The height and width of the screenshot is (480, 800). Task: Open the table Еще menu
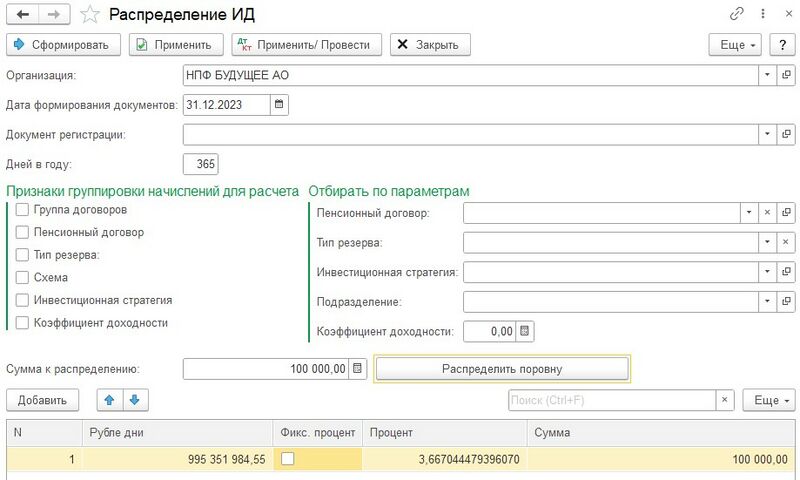768,400
